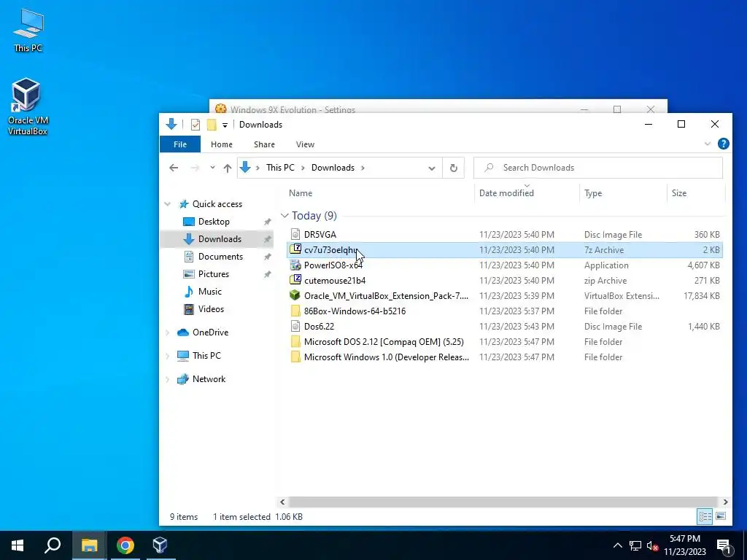Expand the This PC tree node
This screenshot has height=560, width=747.
pyautogui.click(x=168, y=356)
